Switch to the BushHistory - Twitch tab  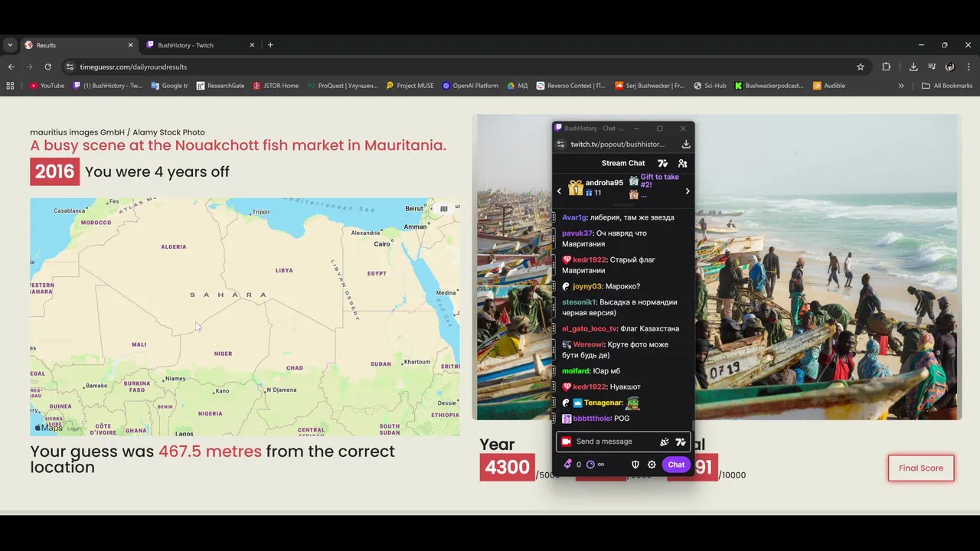(200, 45)
